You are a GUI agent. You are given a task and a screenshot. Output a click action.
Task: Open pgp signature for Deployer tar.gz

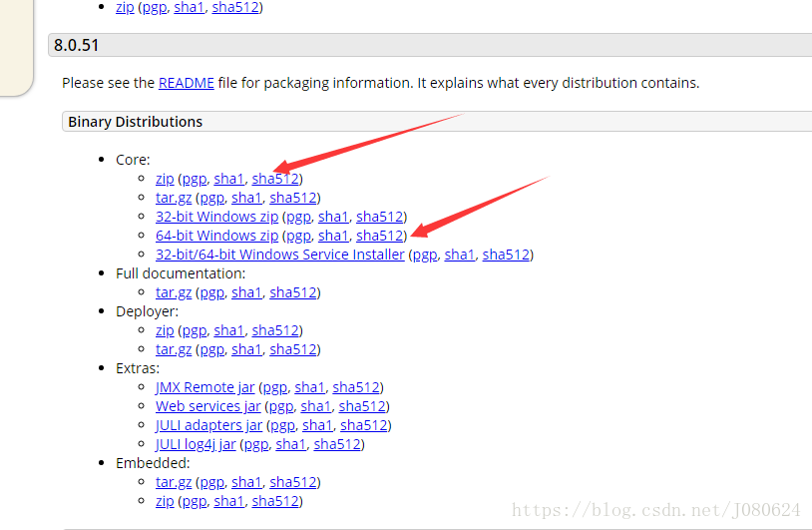211,350
